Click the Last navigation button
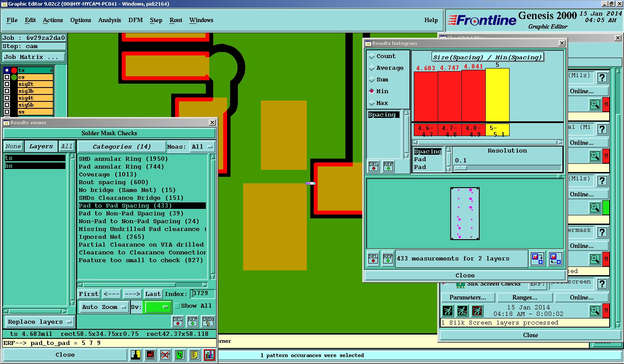The height and width of the screenshot is (364, 624). tap(153, 294)
